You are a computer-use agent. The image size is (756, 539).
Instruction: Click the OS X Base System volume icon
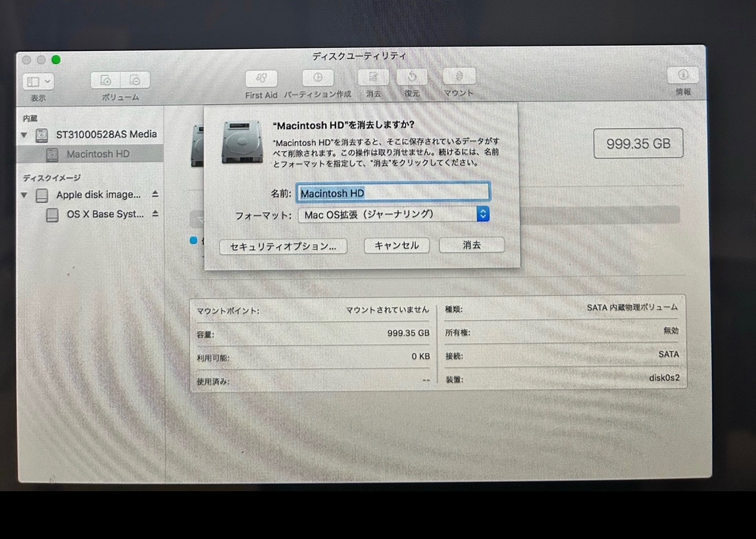52,215
